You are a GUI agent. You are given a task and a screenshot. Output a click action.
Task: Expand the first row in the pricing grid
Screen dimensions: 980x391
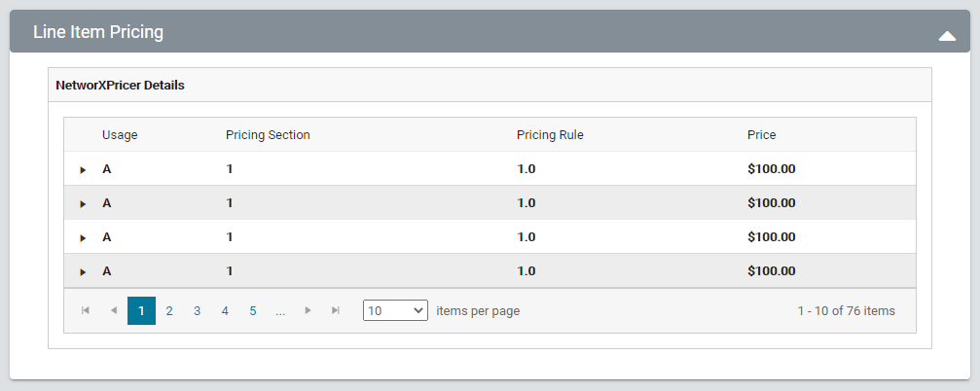[84, 169]
